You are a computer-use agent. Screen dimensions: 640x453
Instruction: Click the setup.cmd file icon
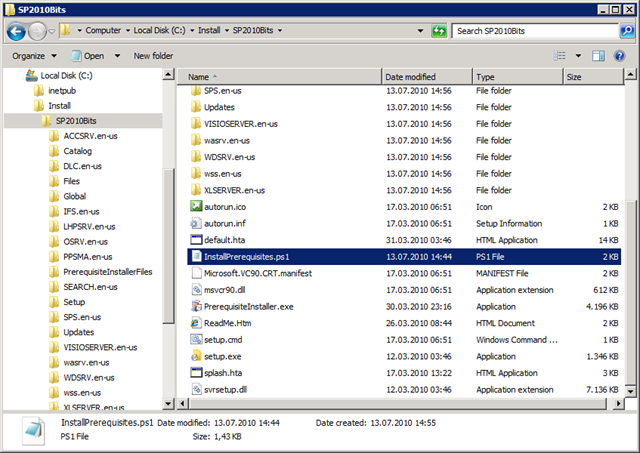point(196,340)
